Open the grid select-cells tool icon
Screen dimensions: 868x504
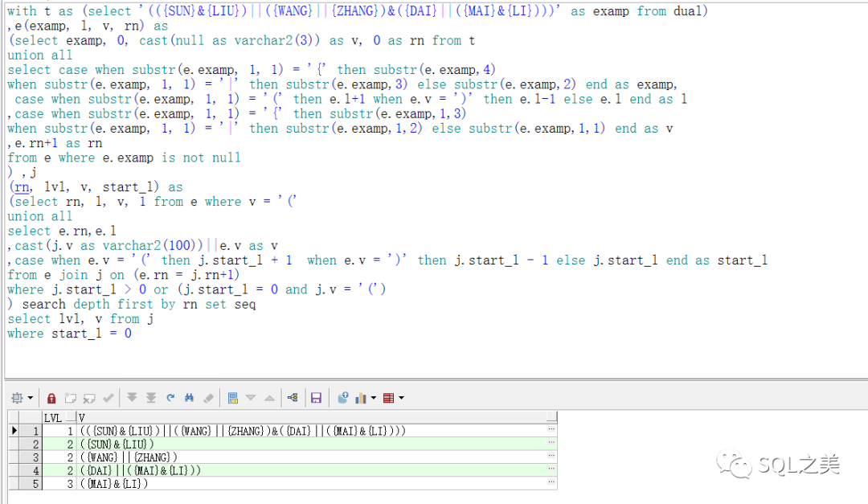click(17, 398)
